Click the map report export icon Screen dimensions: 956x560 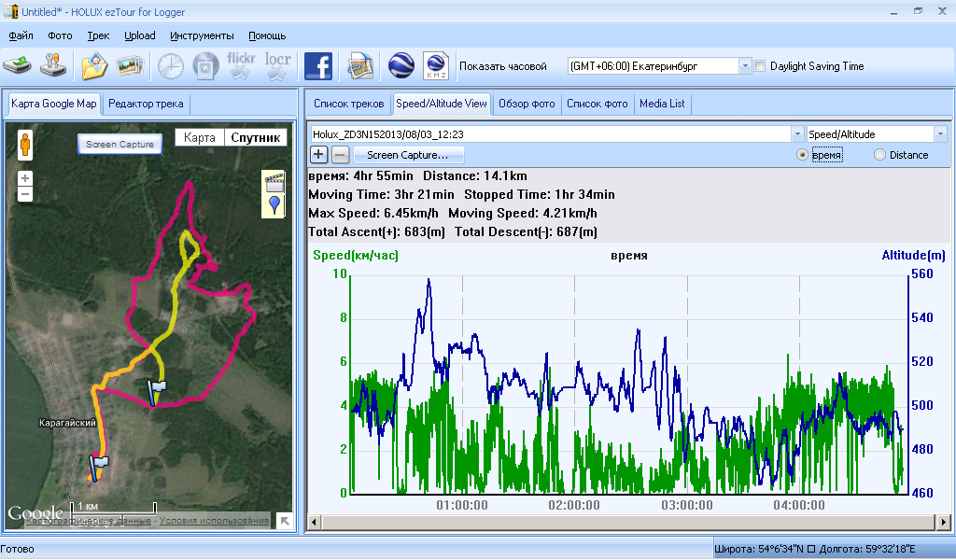pyautogui.click(x=359, y=66)
